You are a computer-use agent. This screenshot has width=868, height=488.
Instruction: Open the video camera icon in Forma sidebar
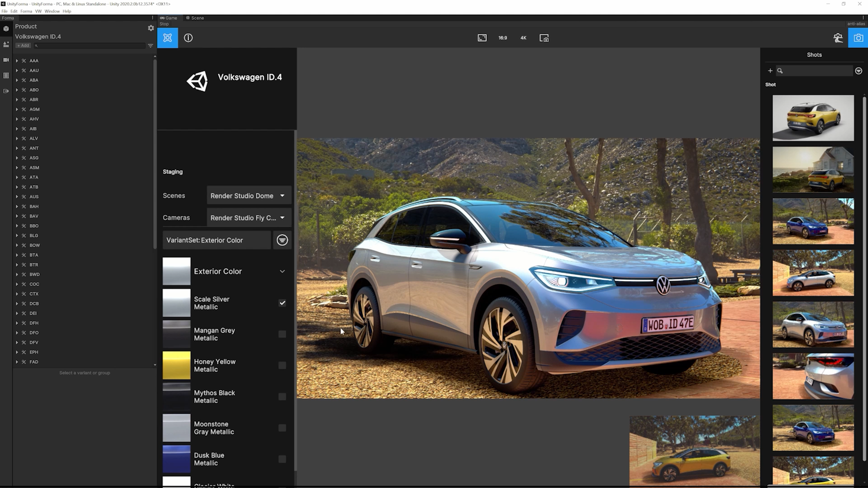click(x=6, y=60)
